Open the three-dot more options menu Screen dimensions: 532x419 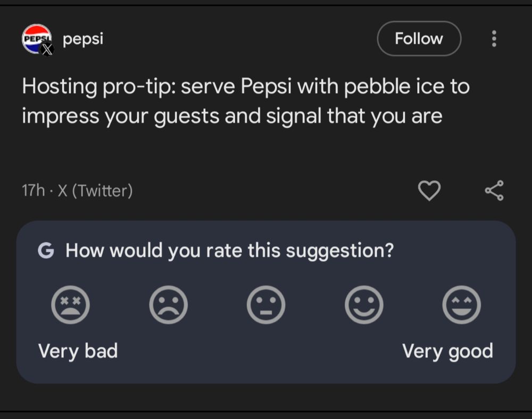coord(494,38)
